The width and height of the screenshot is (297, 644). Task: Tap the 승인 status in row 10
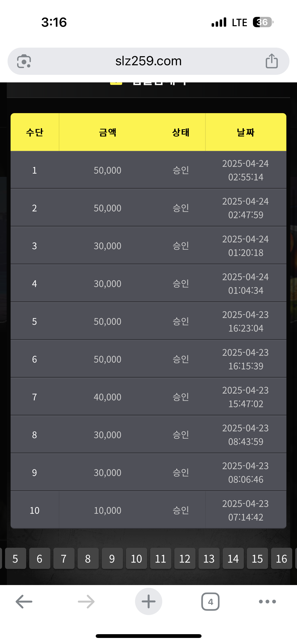point(181,510)
